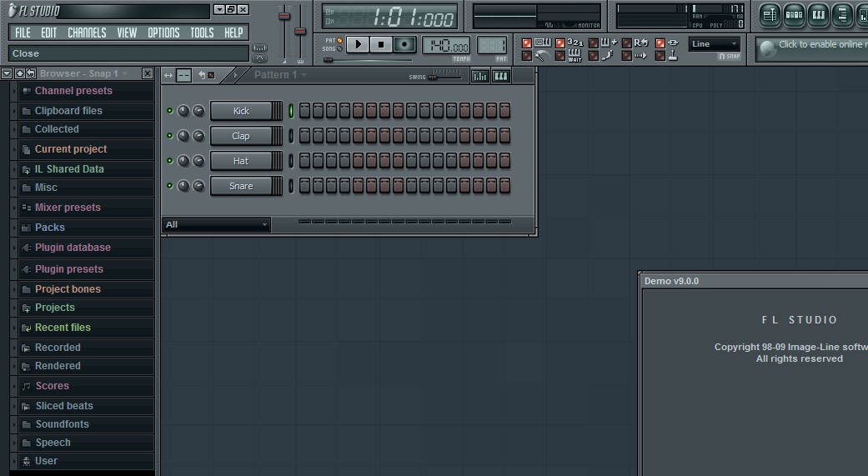Viewport: 868px width, 476px height.
Task: Click the play button in transport
Action: click(358, 44)
